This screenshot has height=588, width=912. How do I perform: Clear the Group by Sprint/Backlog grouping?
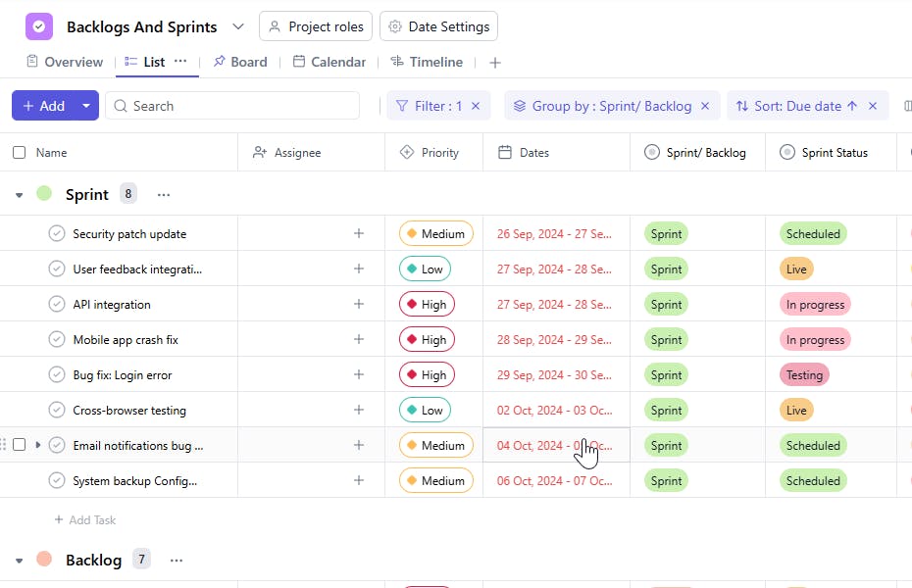point(705,106)
